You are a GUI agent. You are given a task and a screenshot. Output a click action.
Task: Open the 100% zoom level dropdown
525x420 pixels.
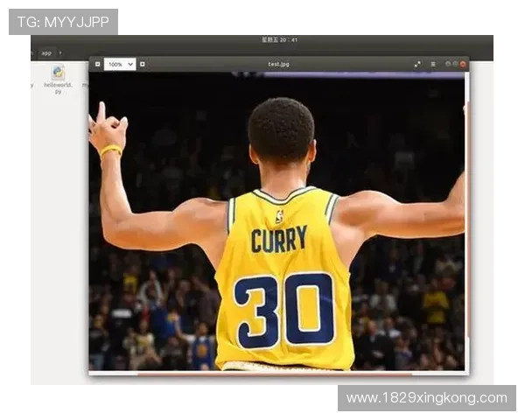click(120, 64)
